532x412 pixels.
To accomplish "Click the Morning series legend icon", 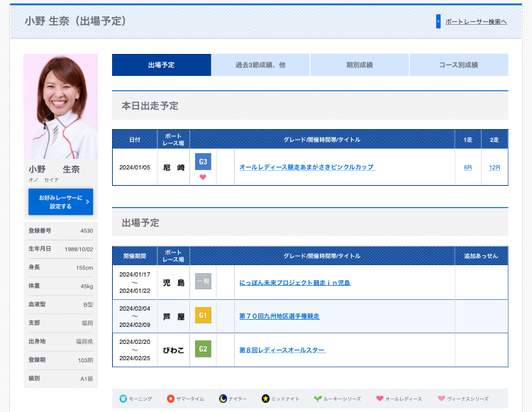I will 123,399.
